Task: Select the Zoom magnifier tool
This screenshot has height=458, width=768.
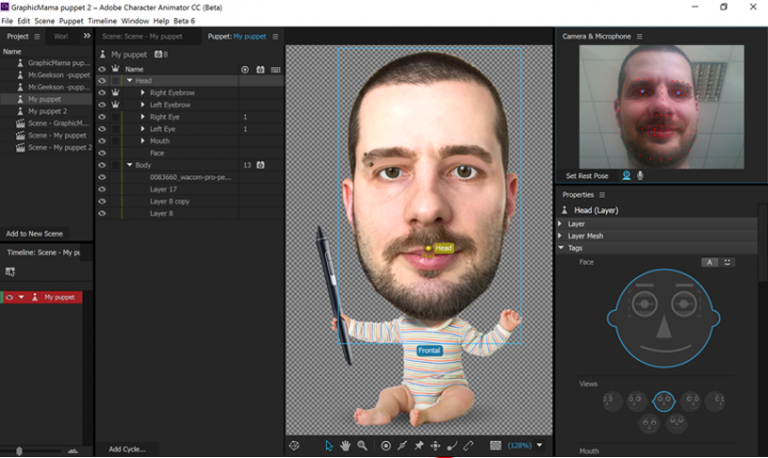Action: (x=362, y=445)
